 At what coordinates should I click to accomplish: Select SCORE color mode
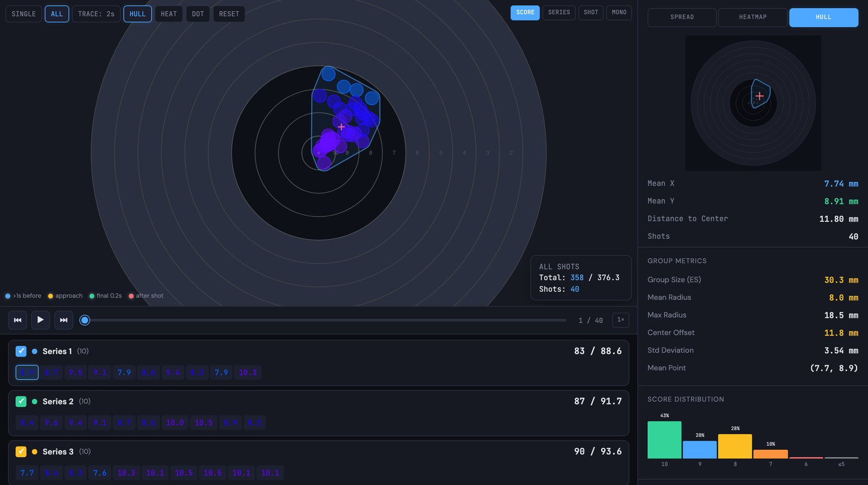coord(525,12)
